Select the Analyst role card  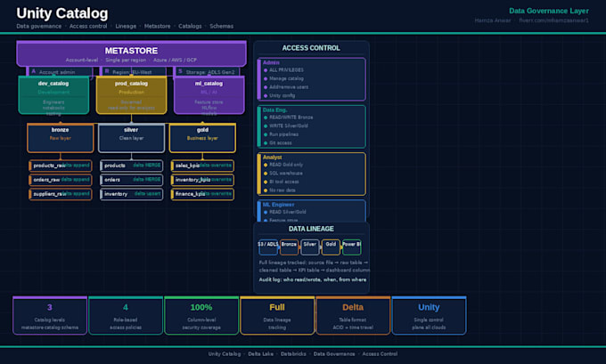[312, 174]
